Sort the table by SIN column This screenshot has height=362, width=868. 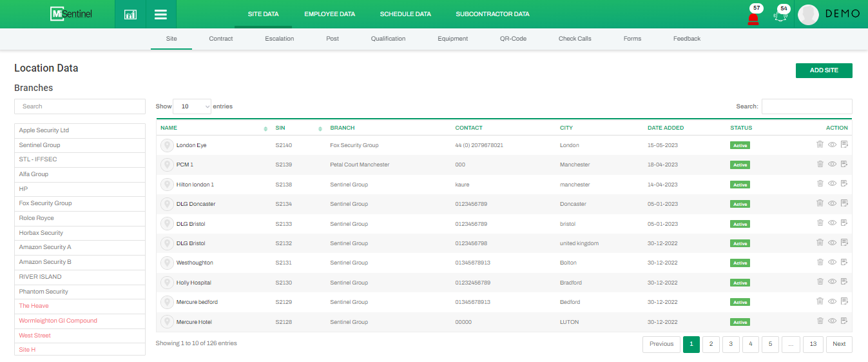320,128
